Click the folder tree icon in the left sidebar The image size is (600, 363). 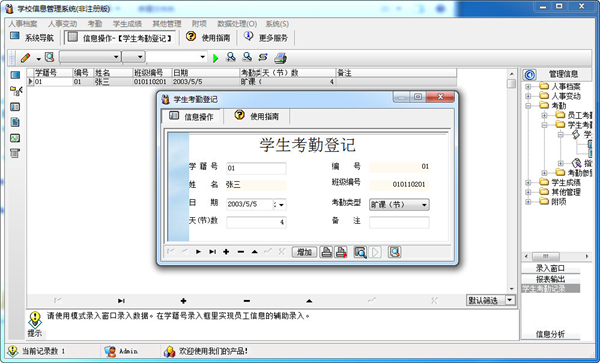(x=16, y=91)
